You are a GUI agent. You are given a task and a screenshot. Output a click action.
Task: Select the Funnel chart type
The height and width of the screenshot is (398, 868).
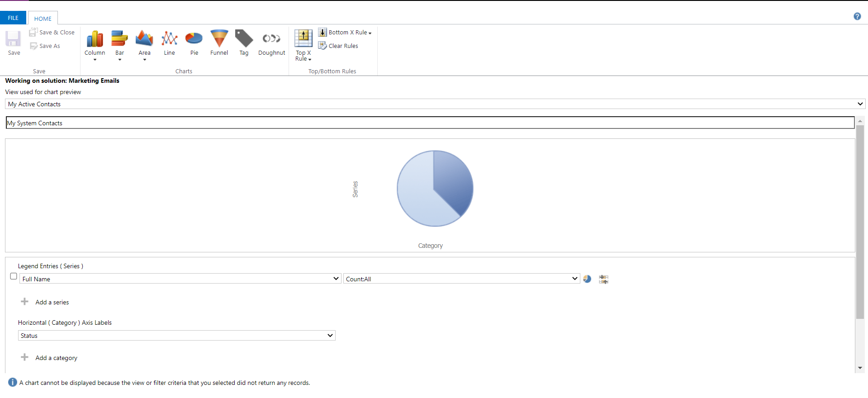pyautogui.click(x=219, y=43)
